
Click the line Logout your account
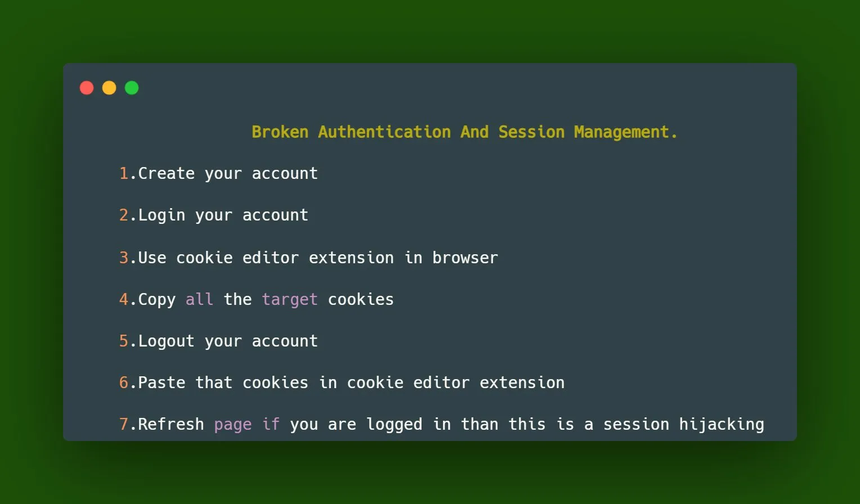click(x=218, y=341)
